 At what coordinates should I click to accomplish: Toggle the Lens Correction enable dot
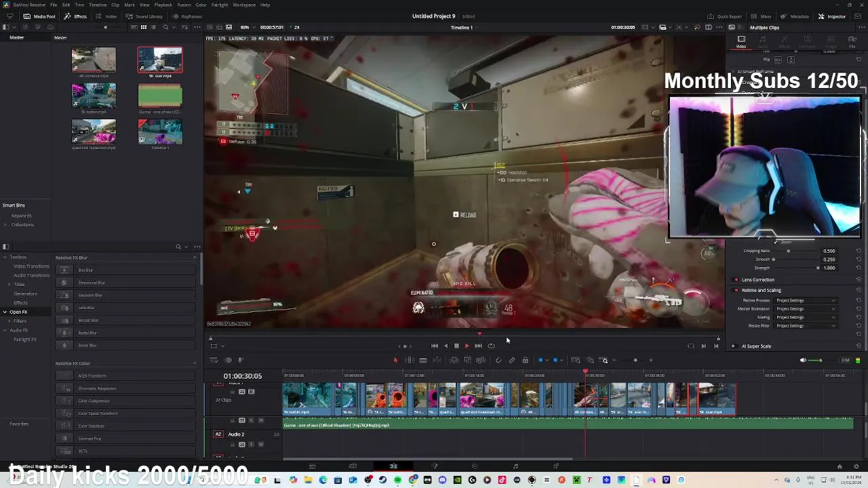coord(736,280)
